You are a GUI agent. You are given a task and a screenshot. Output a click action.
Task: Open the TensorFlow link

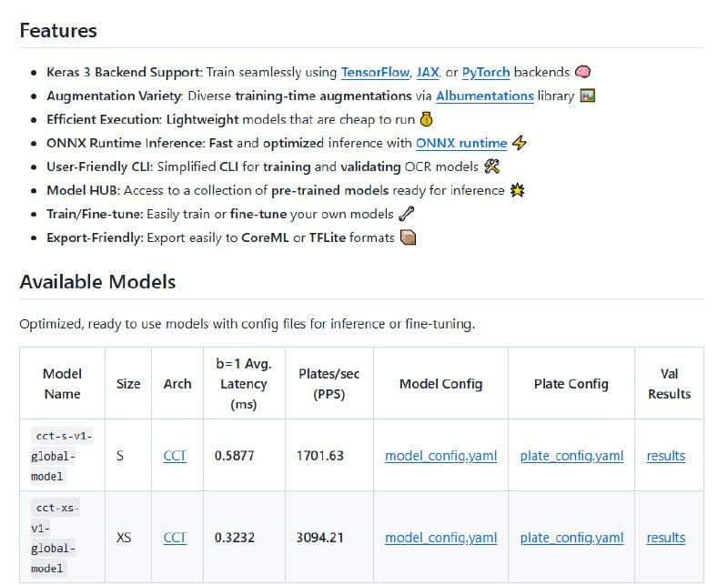[x=376, y=72]
